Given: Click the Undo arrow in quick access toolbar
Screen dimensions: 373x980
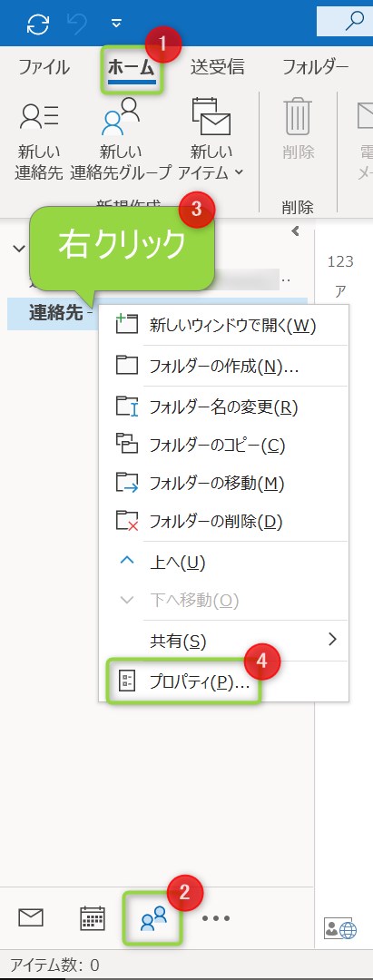Looking at the screenshot, I should point(77,24).
